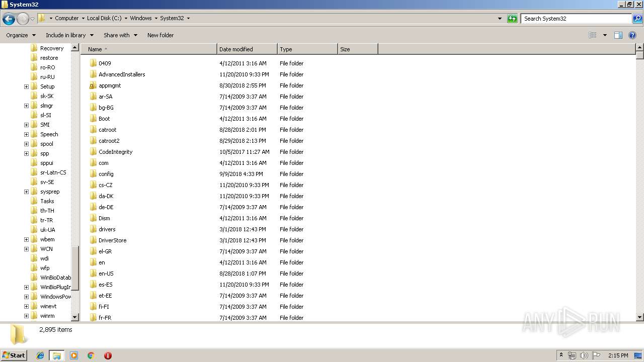
Task: Click the Action Center flag icon
Action: point(596,355)
